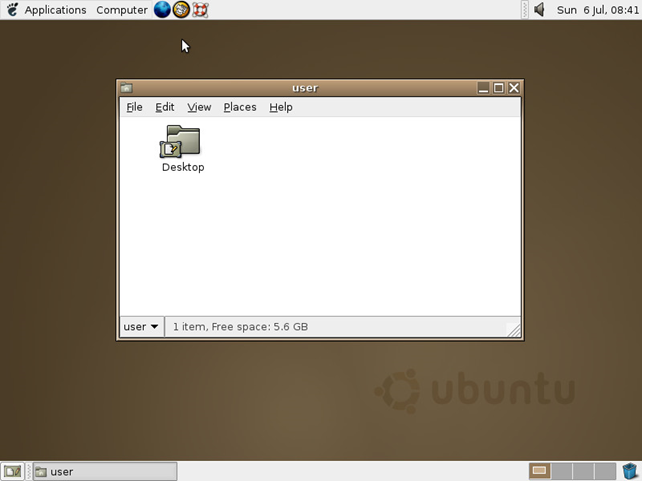Launch the web browser globe icon
Image resolution: width=649 pixels, height=487 pixels.
click(x=162, y=10)
